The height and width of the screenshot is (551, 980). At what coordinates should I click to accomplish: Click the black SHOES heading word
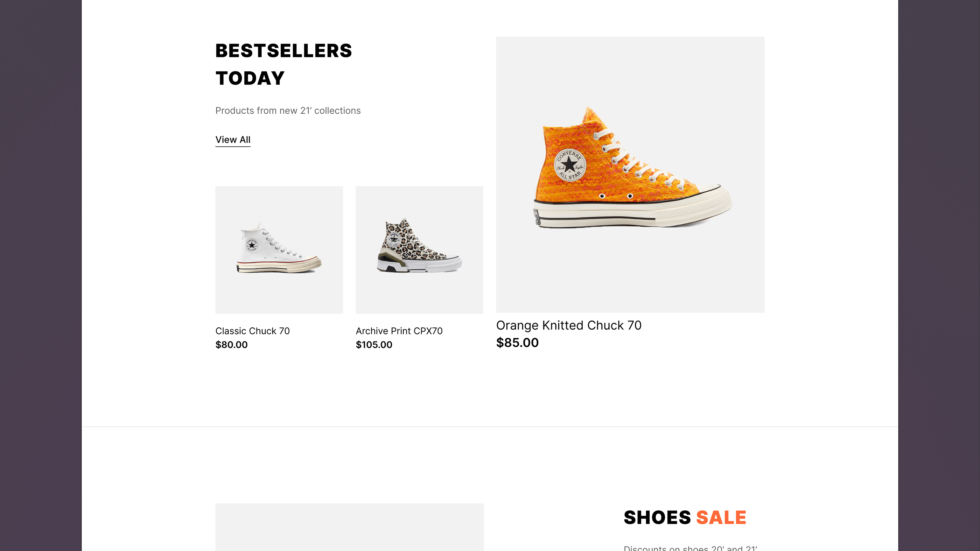(657, 517)
